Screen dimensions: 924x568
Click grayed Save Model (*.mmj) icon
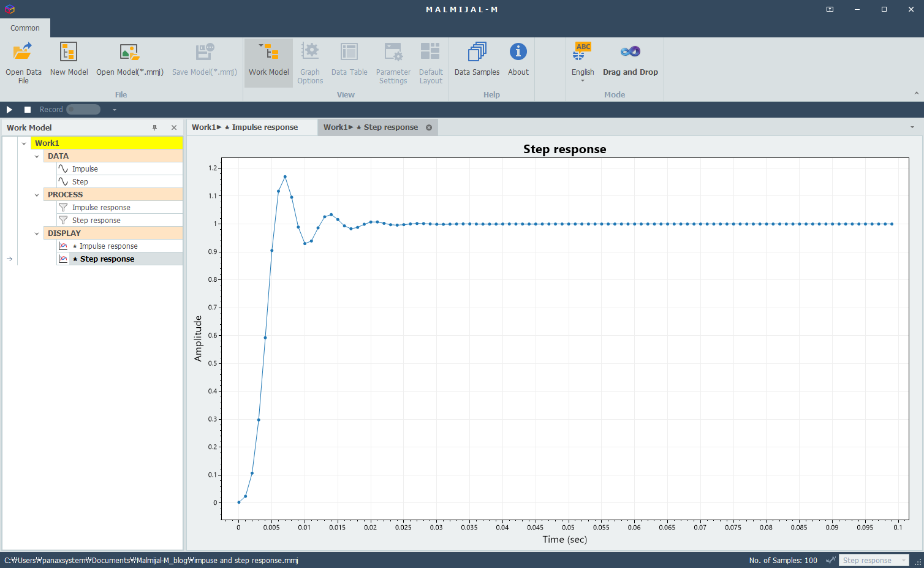pos(205,51)
